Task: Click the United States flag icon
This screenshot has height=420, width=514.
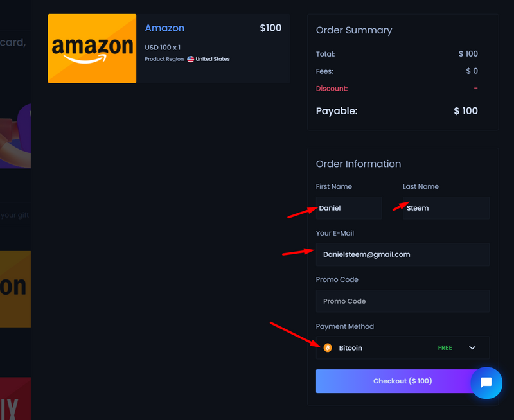Action: (x=190, y=59)
